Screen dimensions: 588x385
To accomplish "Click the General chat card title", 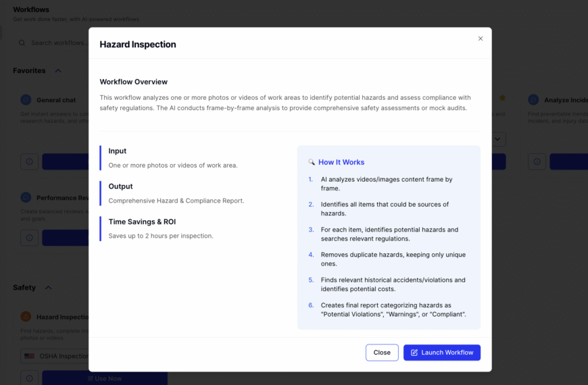I will pyautogui.click(x=56, y=100).
